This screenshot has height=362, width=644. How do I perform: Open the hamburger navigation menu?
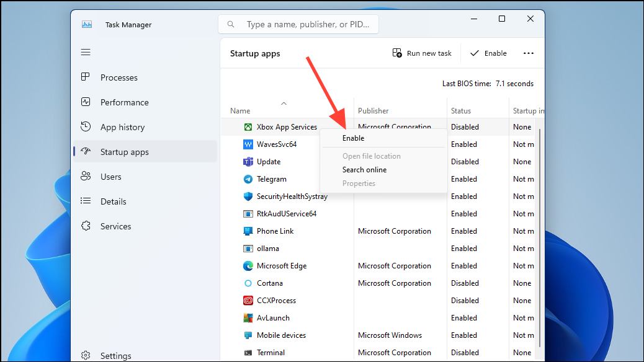pyautogui.click(x=86, y=52)
